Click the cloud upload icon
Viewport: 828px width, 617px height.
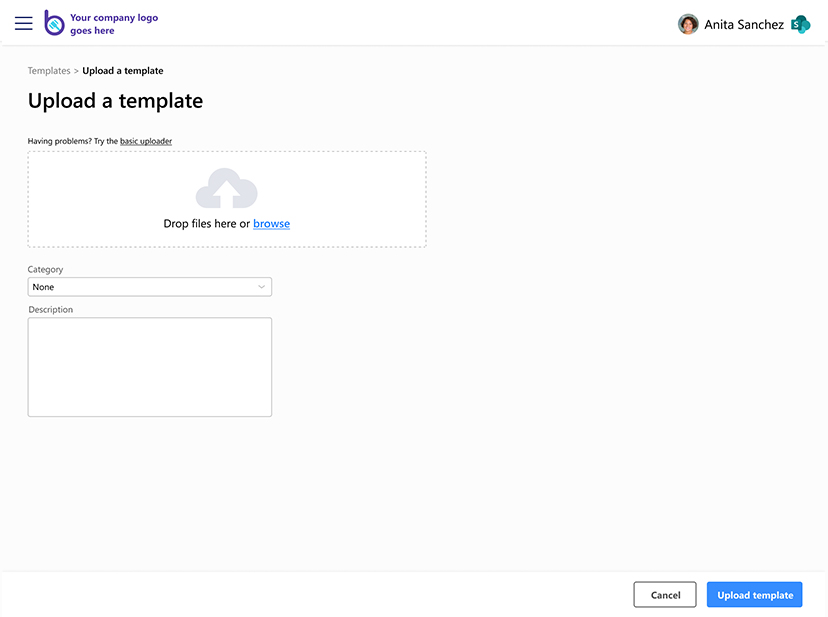coord(227,189)
